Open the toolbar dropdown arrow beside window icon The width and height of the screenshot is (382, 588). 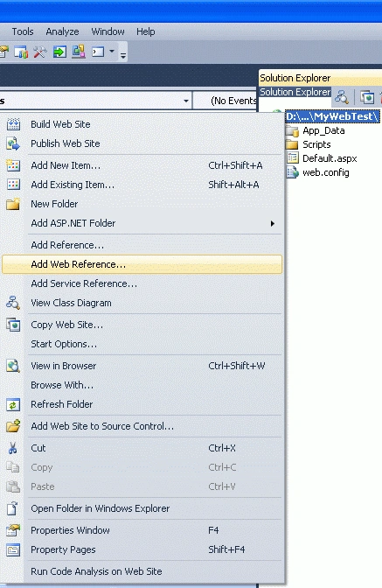(x=112, y=51)
